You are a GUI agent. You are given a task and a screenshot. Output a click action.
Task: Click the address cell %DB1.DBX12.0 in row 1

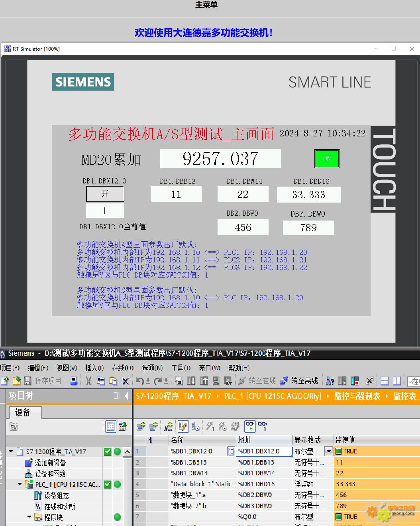coord(265,451)
